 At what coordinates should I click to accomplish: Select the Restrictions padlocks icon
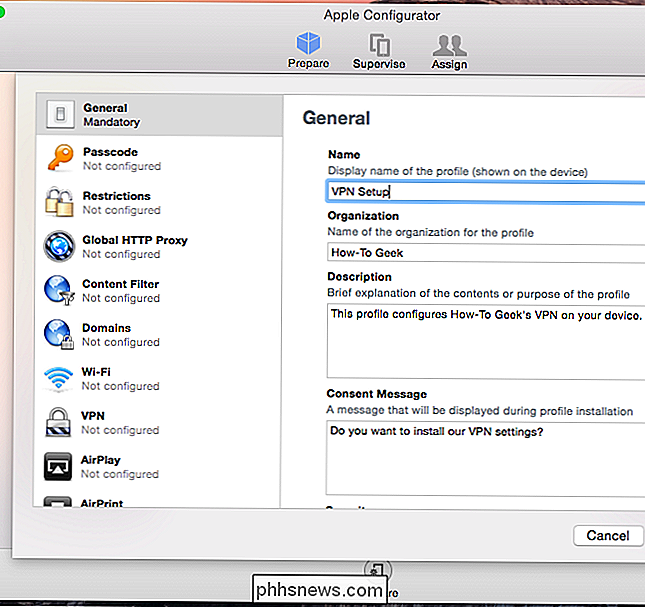59,202
